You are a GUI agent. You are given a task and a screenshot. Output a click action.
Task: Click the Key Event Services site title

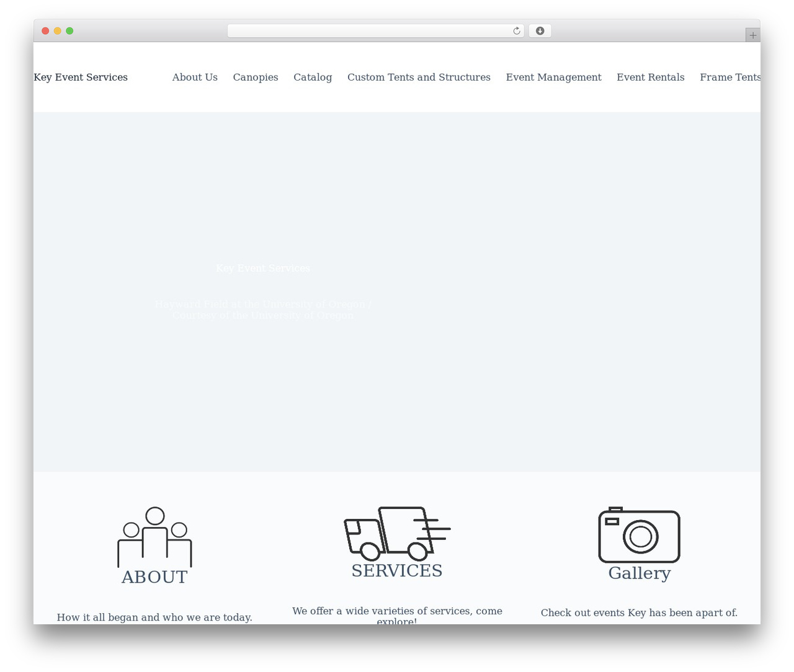(x=81, y=77)
